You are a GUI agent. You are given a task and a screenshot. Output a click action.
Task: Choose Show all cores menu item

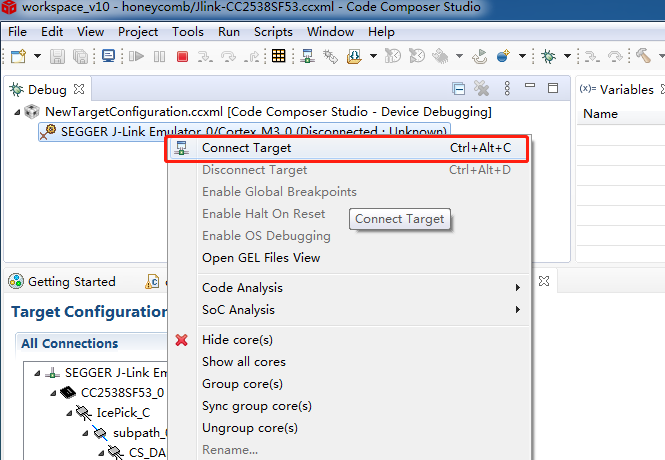click(x=244, y=362)
